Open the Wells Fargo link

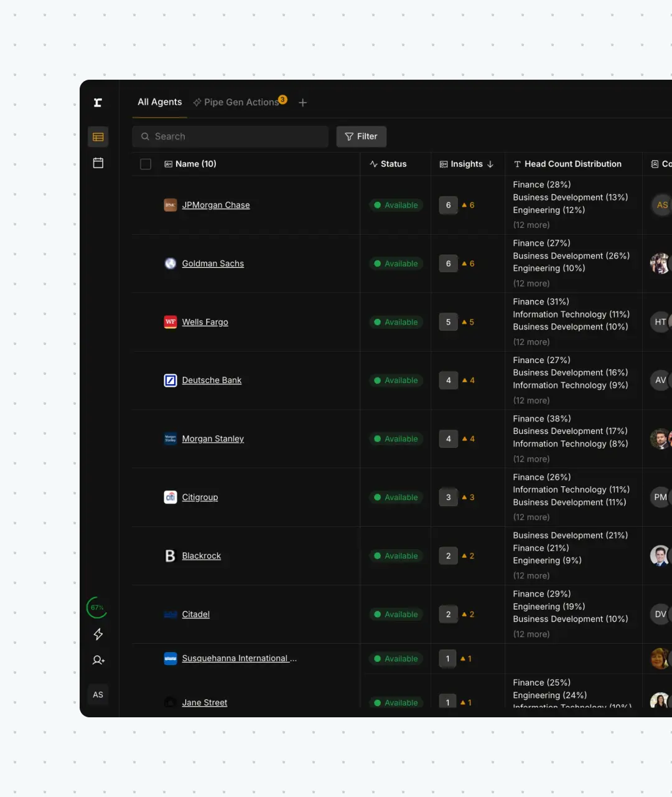point(205,322)
